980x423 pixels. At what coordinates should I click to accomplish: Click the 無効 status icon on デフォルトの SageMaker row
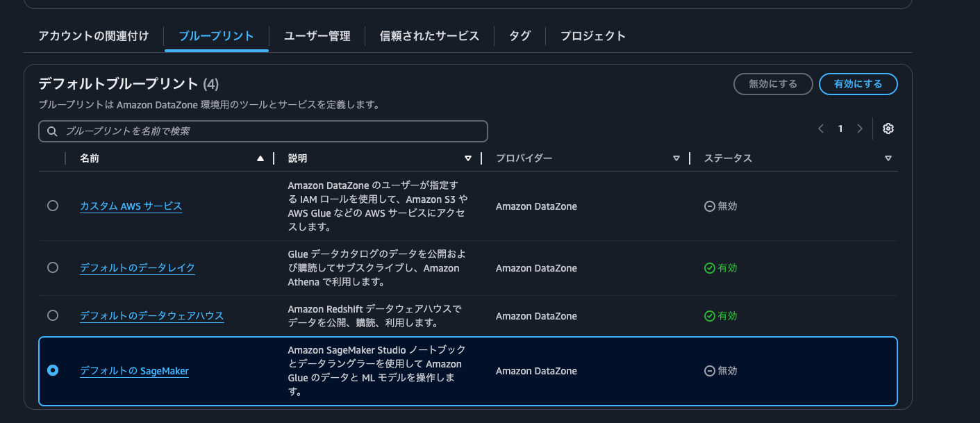tap(709, 370)
